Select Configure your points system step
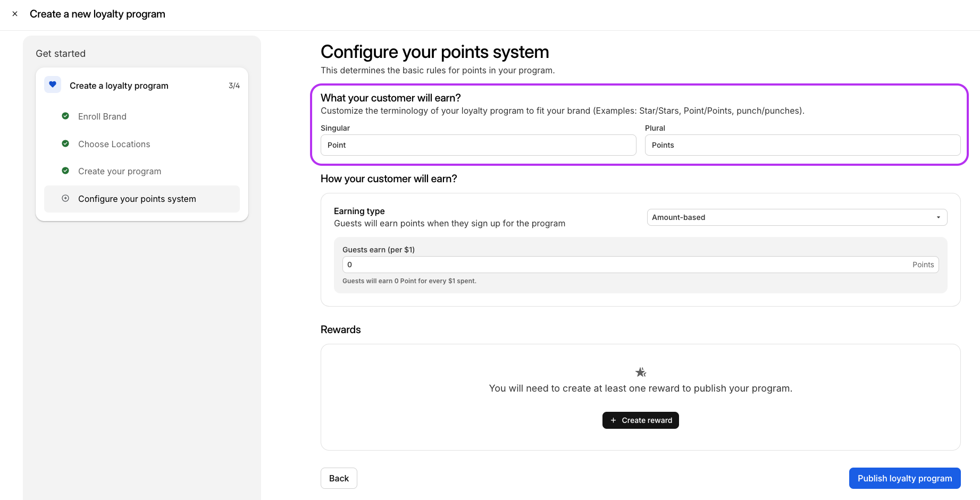Viewport: 980px width, 500px height. (137, 199)
